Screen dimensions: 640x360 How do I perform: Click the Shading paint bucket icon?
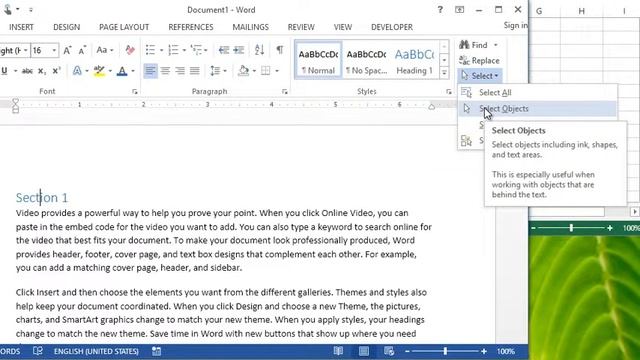(x=244, y=71)
